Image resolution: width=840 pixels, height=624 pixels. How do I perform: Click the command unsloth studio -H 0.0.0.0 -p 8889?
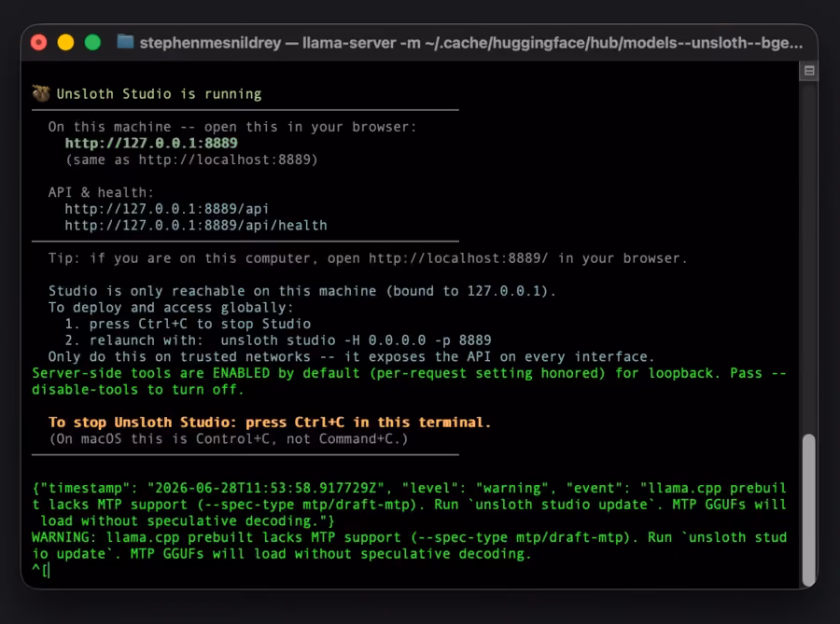pyautogui.click(x=356, y=340)
